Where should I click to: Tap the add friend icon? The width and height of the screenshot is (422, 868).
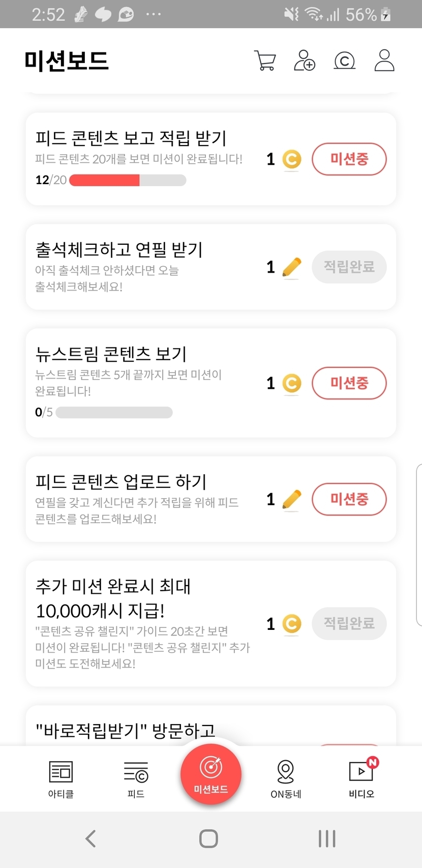pos(305,61)
